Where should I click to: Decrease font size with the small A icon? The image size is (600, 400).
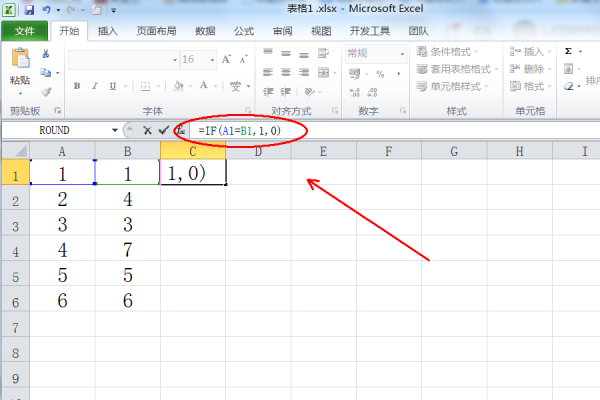243,59
